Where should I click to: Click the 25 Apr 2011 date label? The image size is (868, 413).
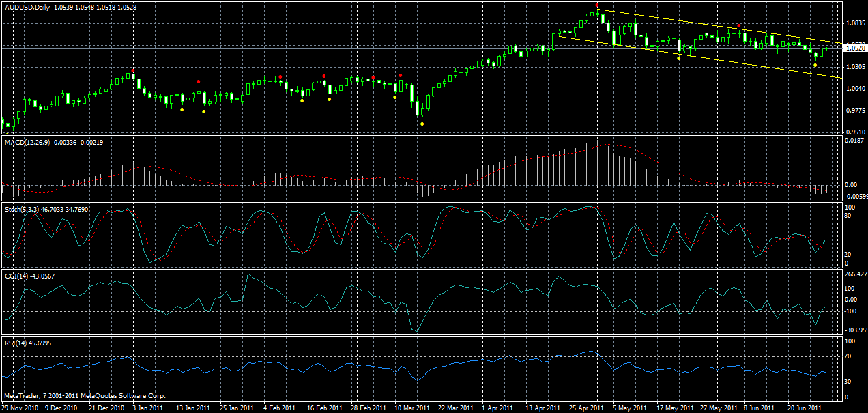pos(586,408)
